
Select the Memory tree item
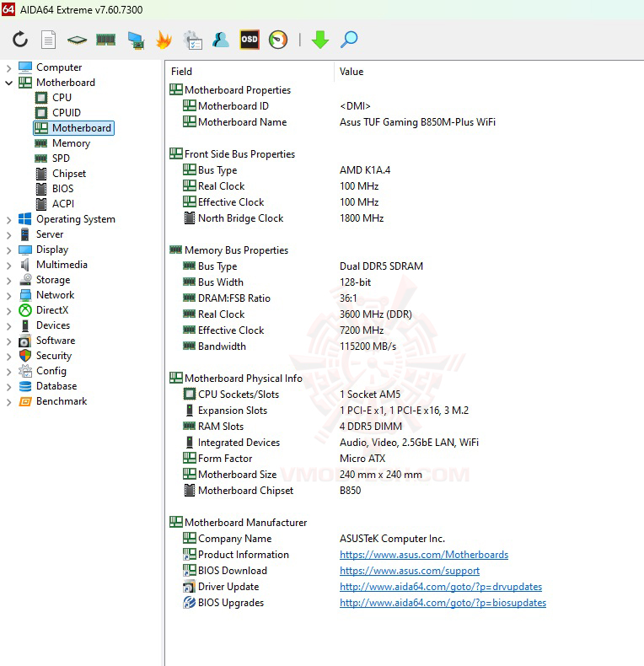(x=71, y=143)
